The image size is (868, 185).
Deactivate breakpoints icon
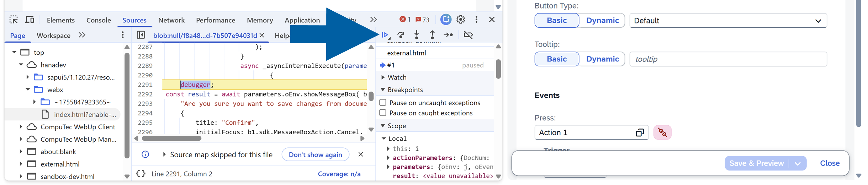point(469,35)
